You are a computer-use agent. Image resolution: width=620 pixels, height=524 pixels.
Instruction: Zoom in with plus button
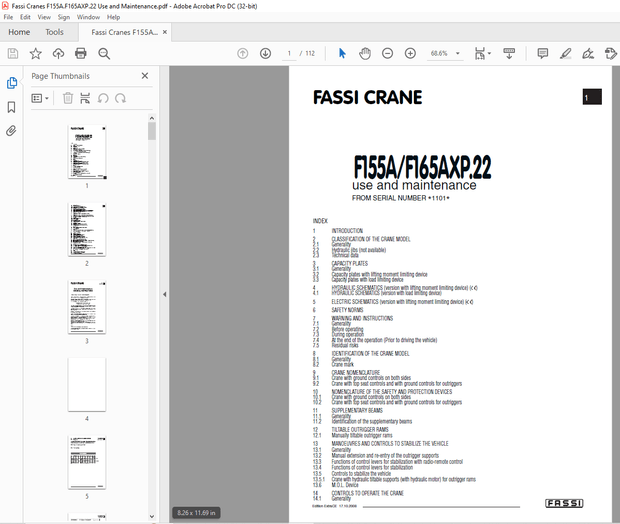click(x=410, y=53)
